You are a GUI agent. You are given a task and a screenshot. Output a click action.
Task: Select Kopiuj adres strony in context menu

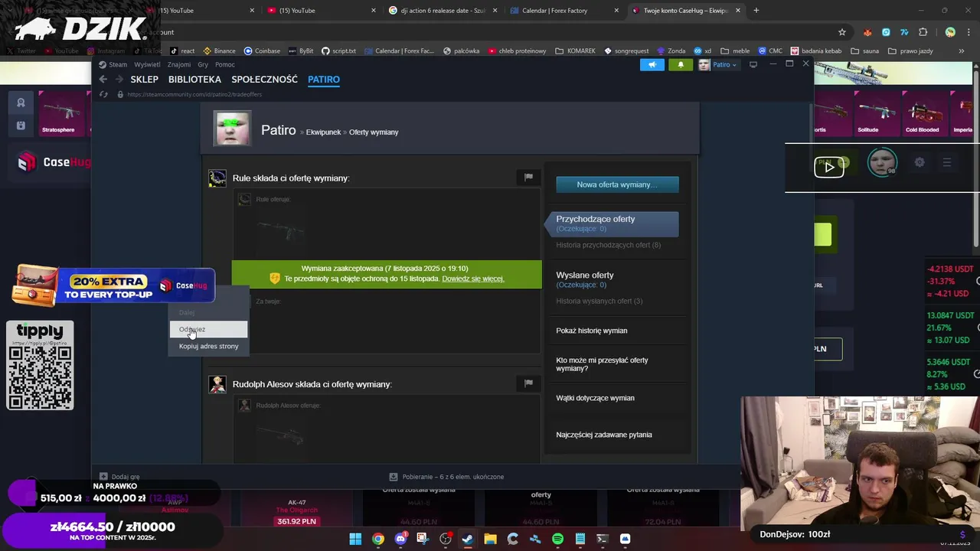pyautogui.click(x=208, y=346)
